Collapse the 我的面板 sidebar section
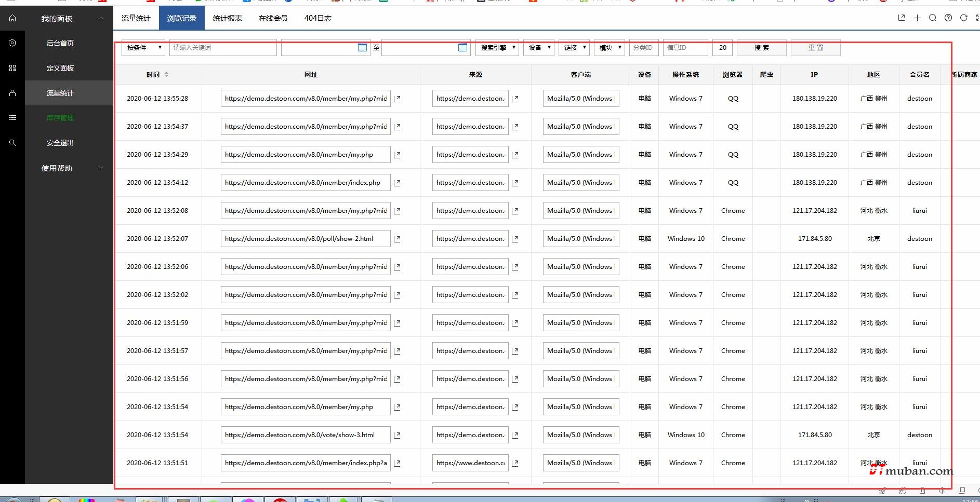 (101, 19)
